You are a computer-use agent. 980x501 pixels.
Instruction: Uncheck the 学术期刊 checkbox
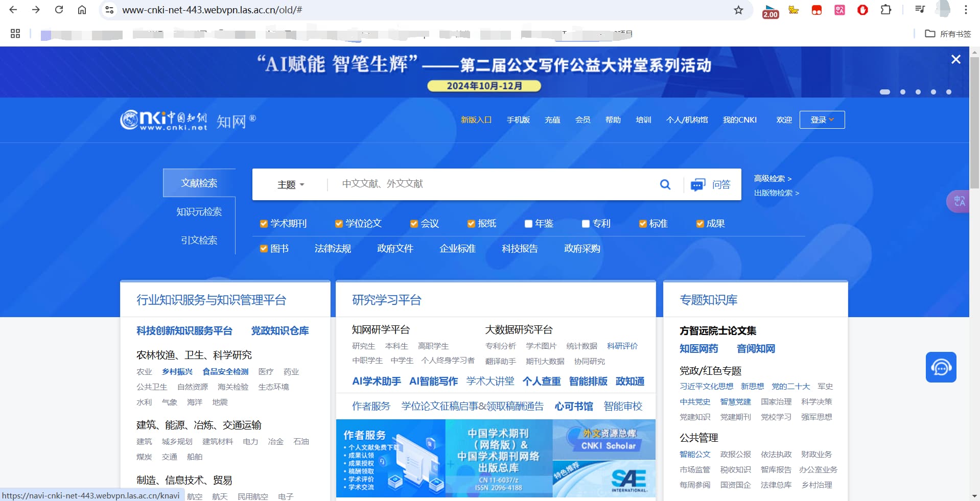pyautogui.click(x=264, y=224)
